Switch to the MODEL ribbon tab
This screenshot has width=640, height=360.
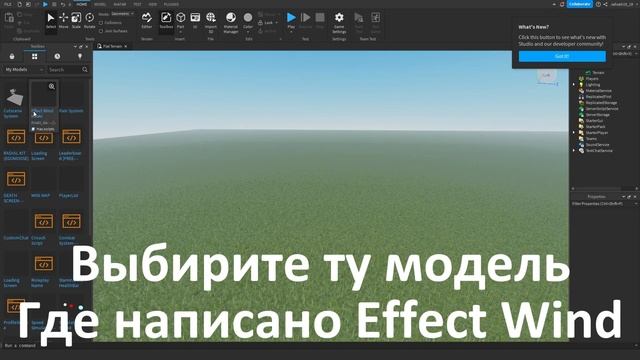100,4
